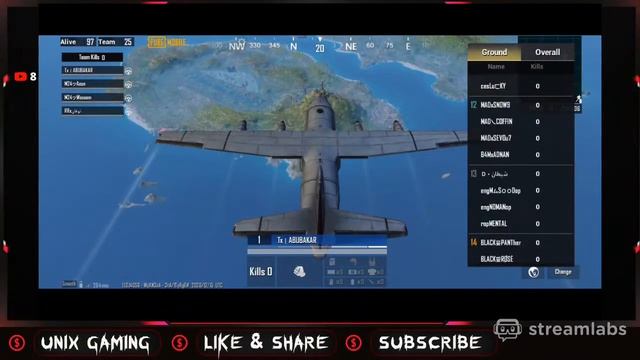Click the red dollar icon before SUBSCRIBE
The height and width of the screenshot is (360, 640).
coord(353,343)
